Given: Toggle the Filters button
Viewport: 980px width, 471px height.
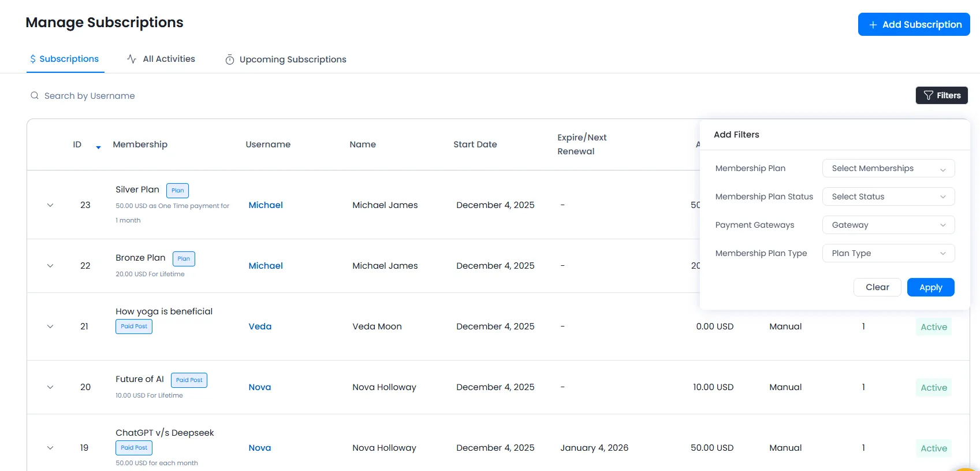Looking at the screenshot, I should tap(941, 95).
